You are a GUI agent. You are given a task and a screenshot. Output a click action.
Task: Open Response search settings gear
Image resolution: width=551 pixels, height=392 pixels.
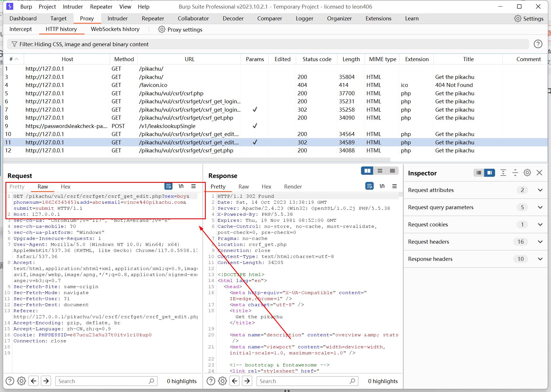click(x=223, y=381)
